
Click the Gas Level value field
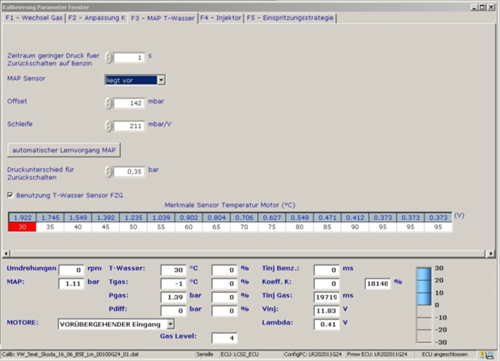224,338
